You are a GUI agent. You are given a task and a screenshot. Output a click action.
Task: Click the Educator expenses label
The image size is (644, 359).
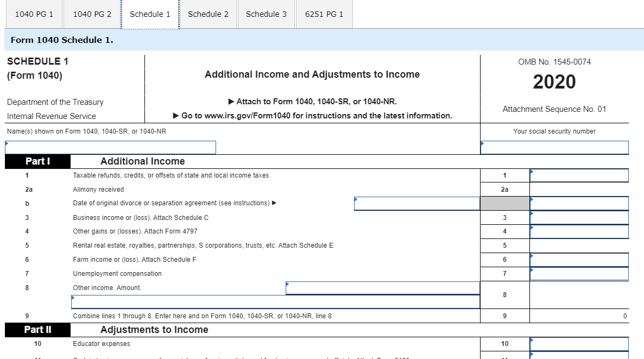(102, 344)
